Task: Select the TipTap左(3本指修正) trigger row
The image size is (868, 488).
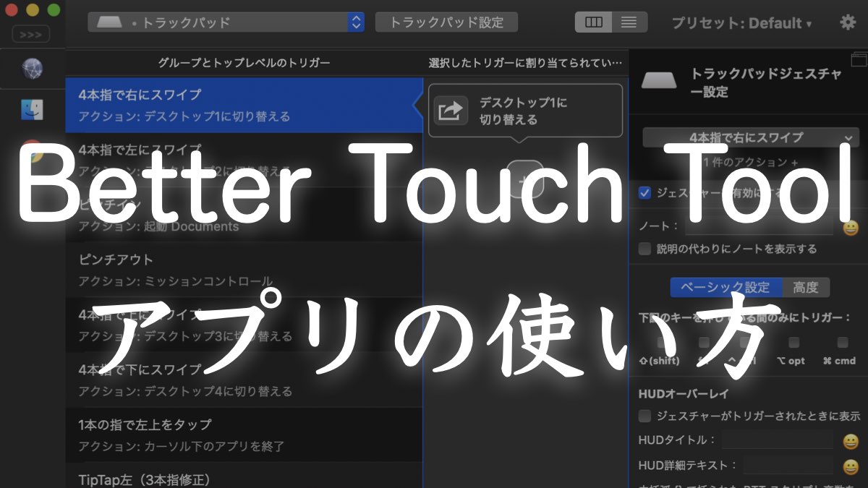Action: [244, 476]
